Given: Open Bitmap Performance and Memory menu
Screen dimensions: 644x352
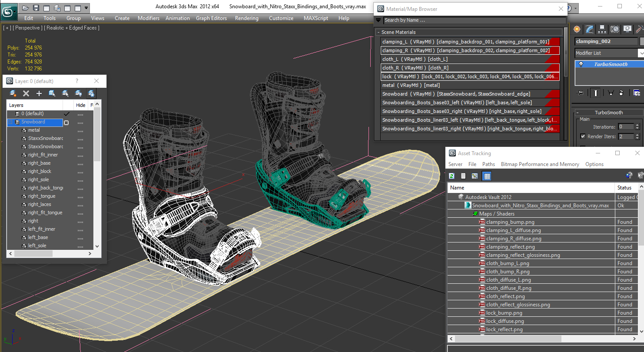Looking at the screenshot, I should point(540,164).
